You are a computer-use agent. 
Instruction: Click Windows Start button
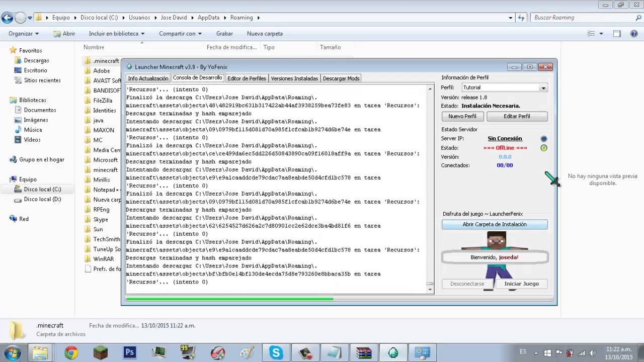point(12,352)
